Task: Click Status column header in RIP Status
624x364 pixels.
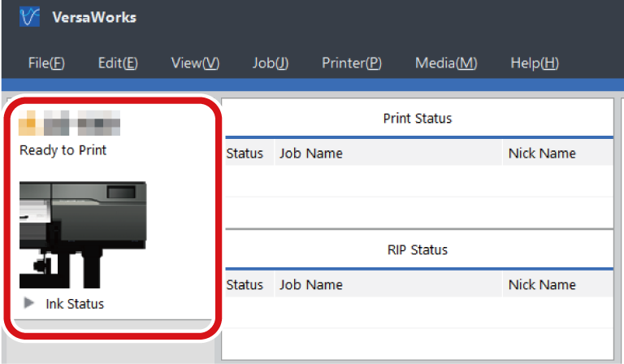Action: pyautogui.click(x=249, y=284)
